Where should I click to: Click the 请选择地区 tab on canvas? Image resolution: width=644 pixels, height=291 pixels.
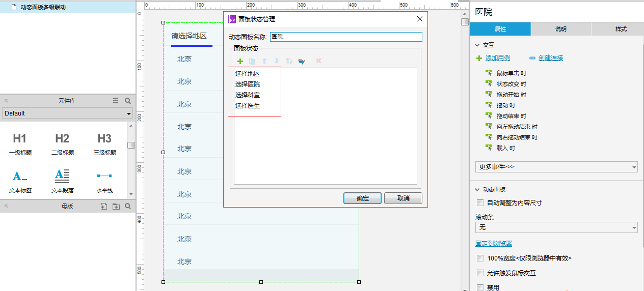tap(189, 36)
